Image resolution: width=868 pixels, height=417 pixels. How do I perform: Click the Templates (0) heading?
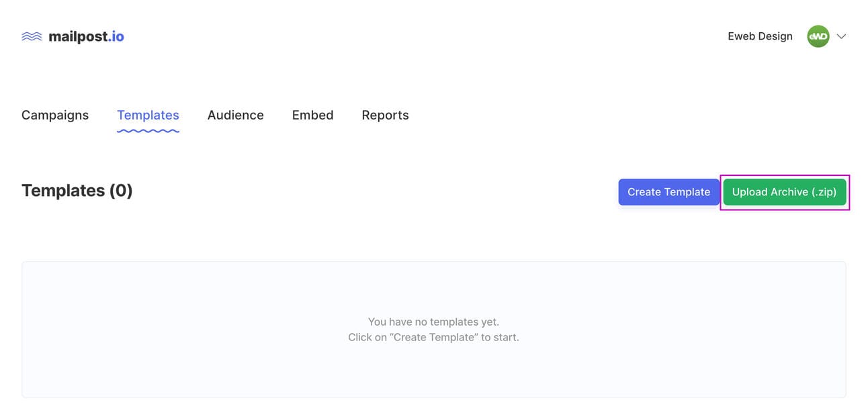(x=77, y=191)
